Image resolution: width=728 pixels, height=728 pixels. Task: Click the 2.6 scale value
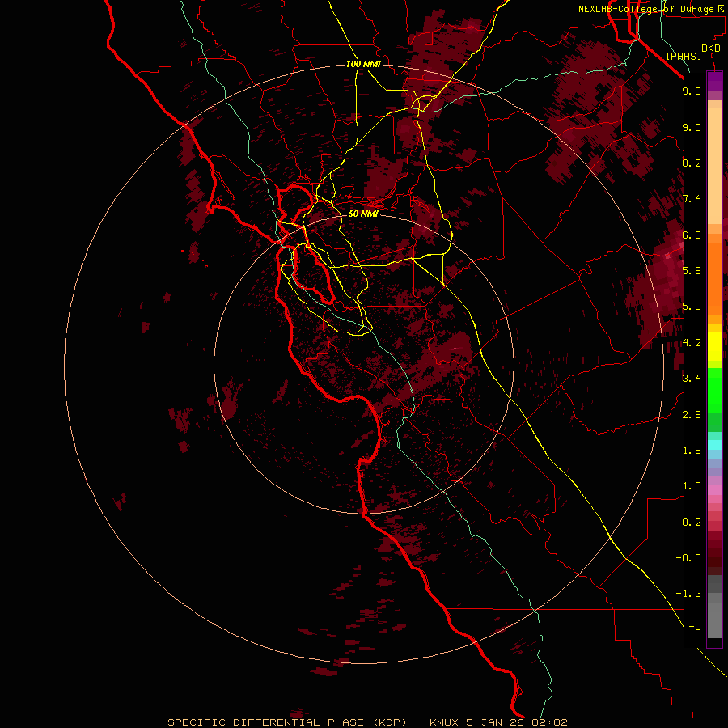click(x=692, y=415)
